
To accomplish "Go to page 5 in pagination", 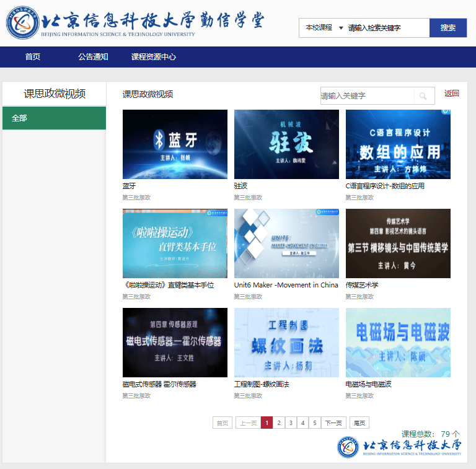I will (x=315, y=423).
